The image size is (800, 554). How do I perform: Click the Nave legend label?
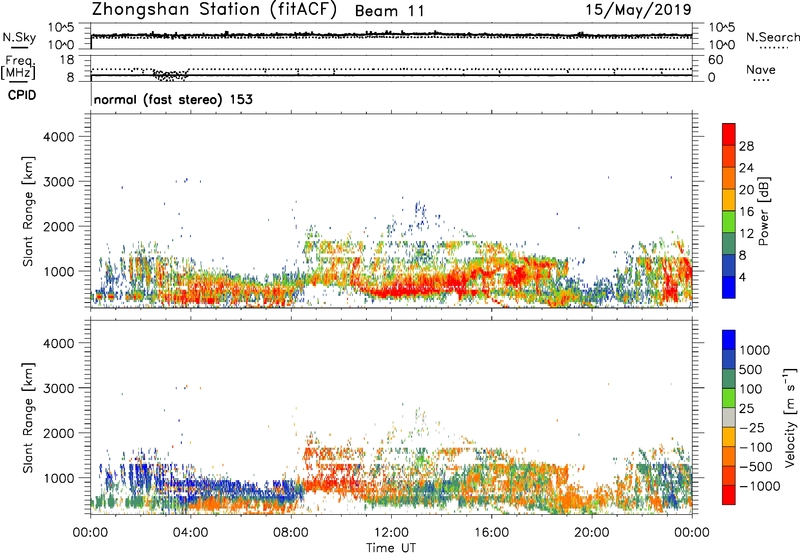coord(761,69)
